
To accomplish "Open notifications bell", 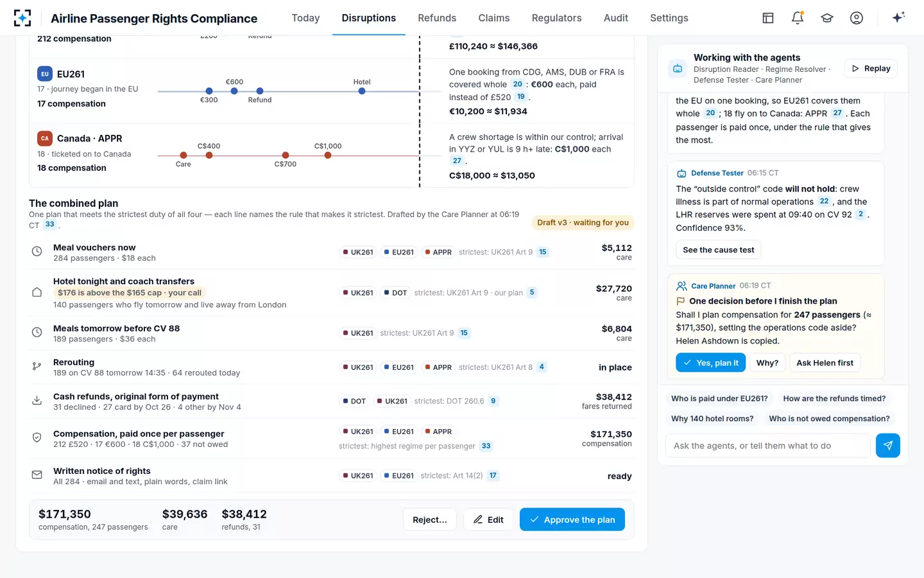I will point(798,18).
